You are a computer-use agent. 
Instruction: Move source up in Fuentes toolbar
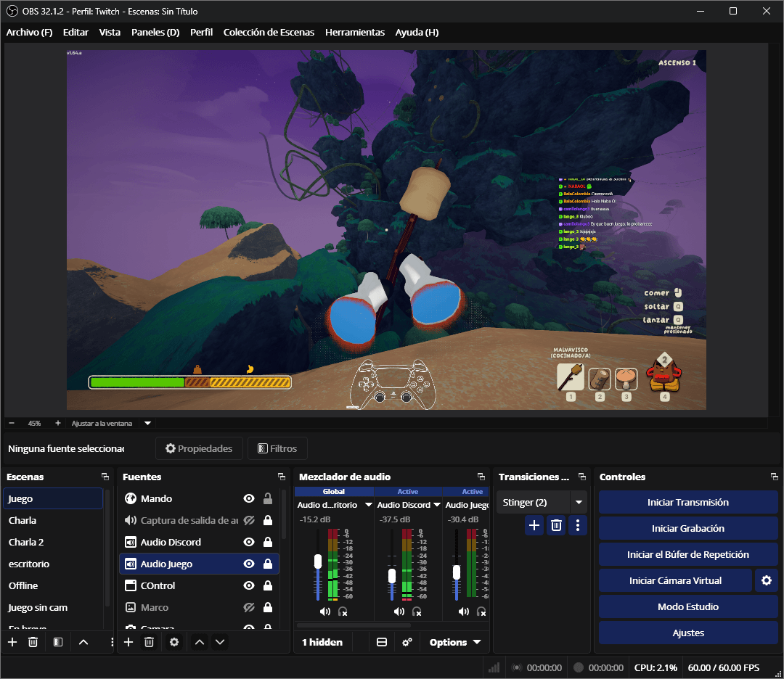(200, 642)
